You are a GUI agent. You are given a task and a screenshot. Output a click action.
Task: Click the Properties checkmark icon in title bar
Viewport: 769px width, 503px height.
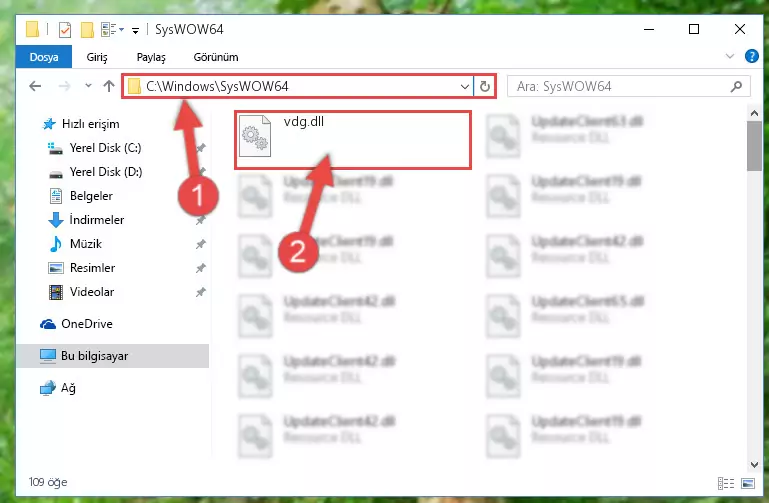(x=65, y=30)
